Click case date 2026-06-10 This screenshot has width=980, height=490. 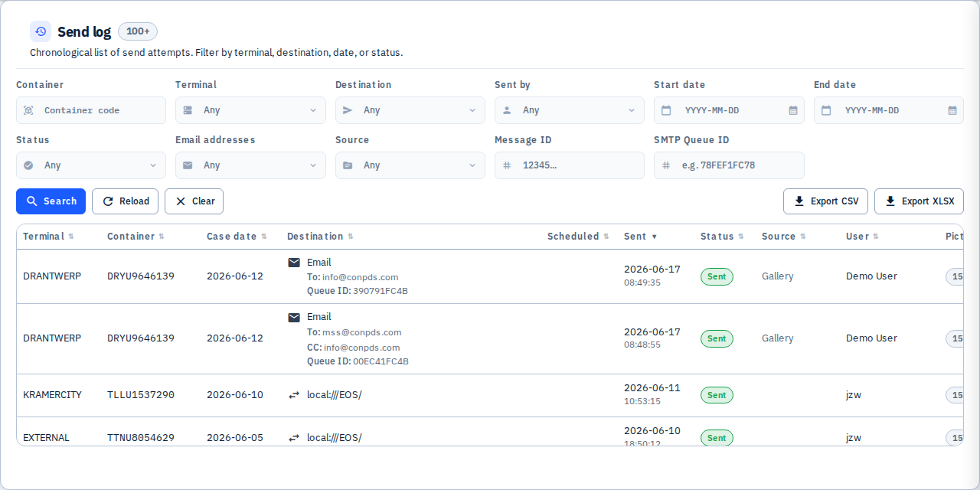(x=235, y=395)
